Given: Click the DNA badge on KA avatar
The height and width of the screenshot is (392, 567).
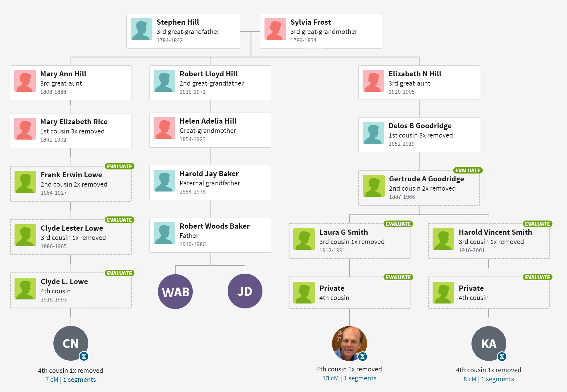Looking at the screenshot, I should click(x=502, y=356).
